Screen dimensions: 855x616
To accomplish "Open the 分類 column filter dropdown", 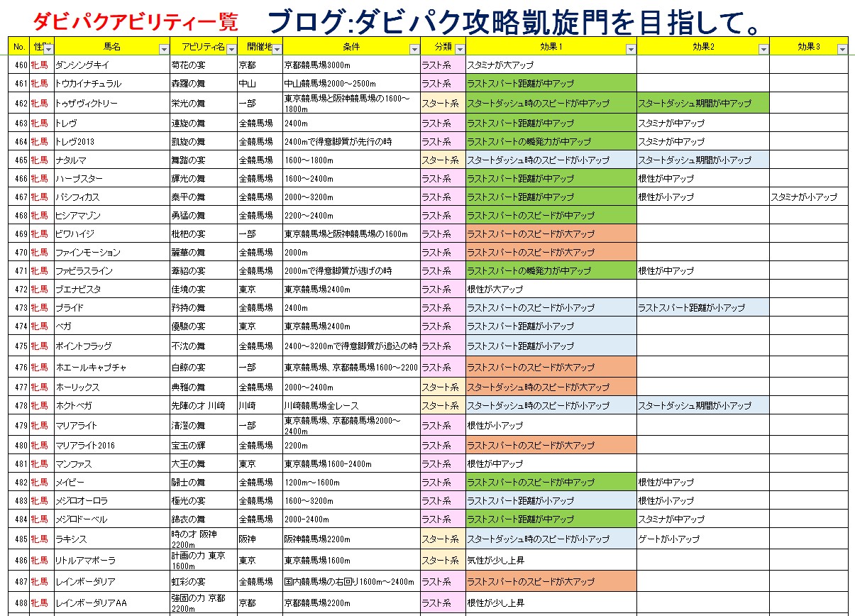I will point(460,50).
